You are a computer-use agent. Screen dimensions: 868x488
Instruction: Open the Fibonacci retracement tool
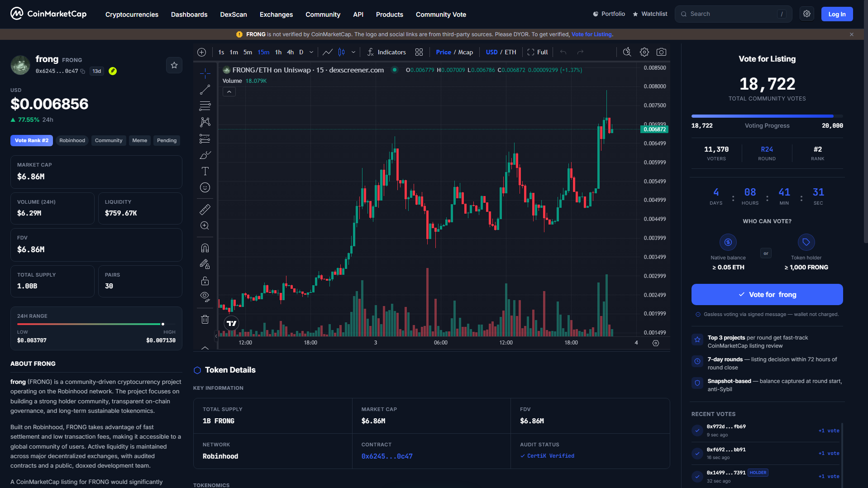(205, 106)
